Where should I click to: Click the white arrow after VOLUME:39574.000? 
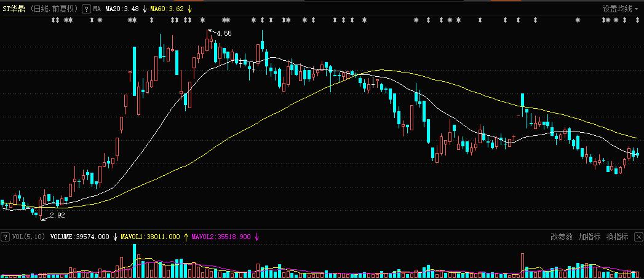point(115,237)
